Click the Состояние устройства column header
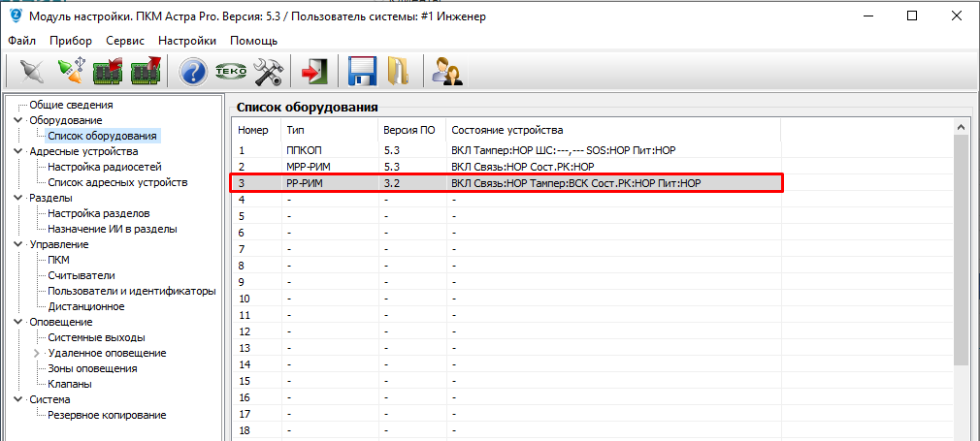 [506, 130]
